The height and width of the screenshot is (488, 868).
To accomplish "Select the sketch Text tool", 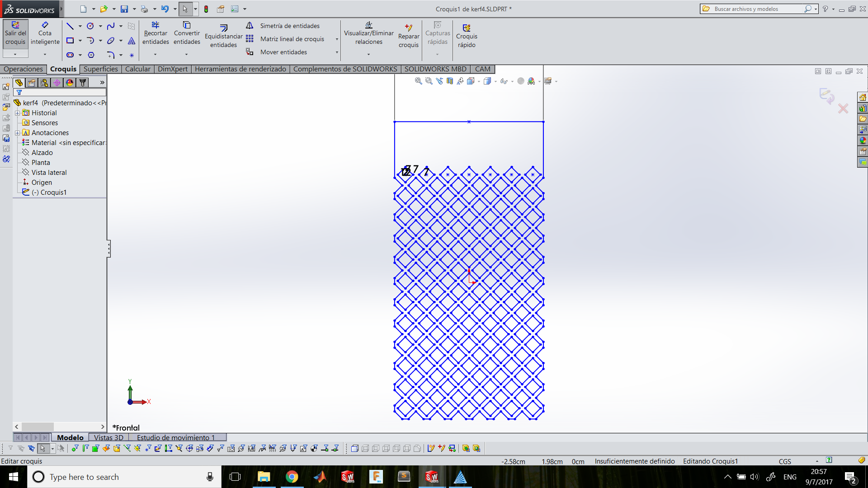I will tap(132, 41).
